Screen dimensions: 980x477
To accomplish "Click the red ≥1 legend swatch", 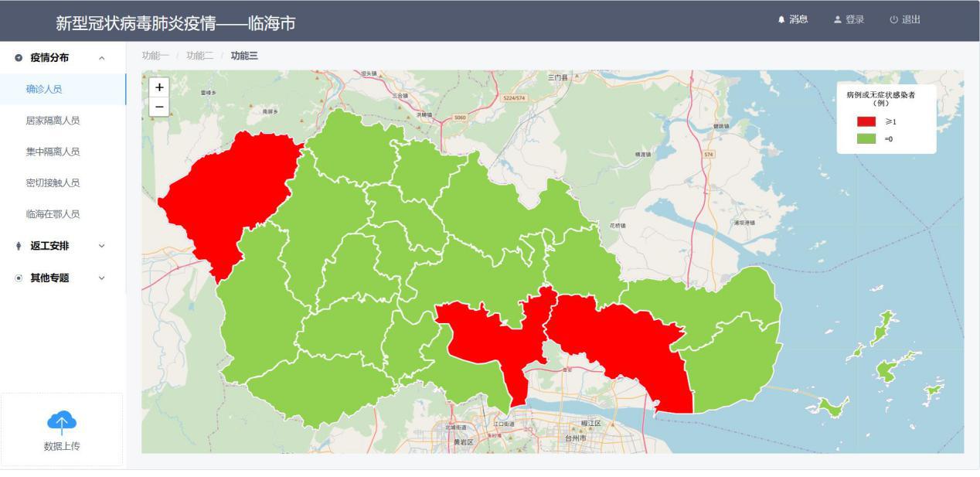I will point(866,121).
